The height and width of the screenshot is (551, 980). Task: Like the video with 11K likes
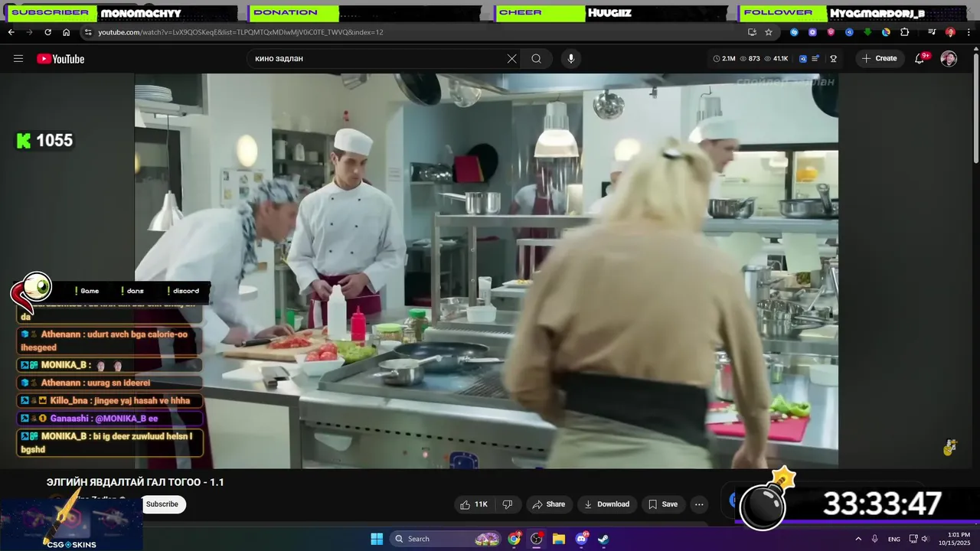(473, 504)
